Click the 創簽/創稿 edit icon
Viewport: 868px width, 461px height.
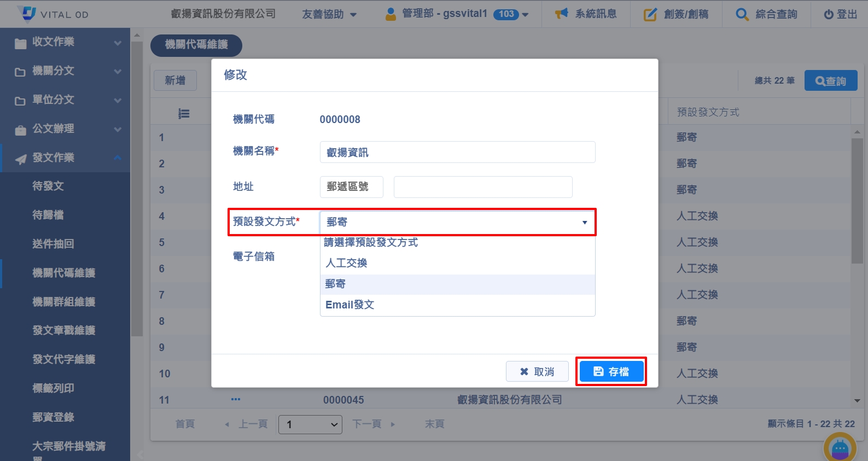click(650, 14)
